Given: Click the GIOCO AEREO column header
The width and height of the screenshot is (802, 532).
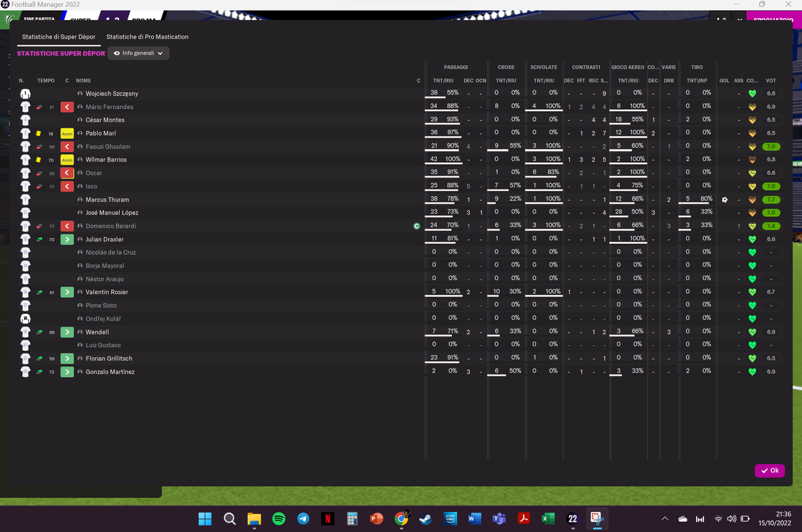Looking at the screenshot, I should [x=628, y=67].
